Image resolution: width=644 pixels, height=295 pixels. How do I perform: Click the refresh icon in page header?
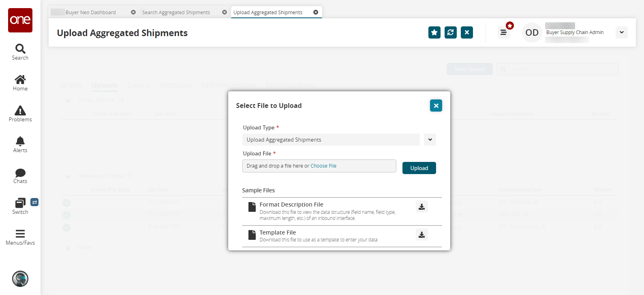click(451, 32)
